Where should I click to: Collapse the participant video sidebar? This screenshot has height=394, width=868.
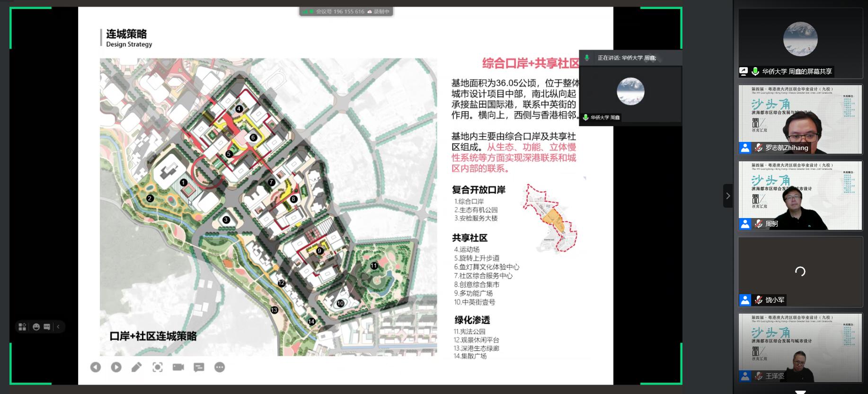pyautogui.click(x=728, y=196)
